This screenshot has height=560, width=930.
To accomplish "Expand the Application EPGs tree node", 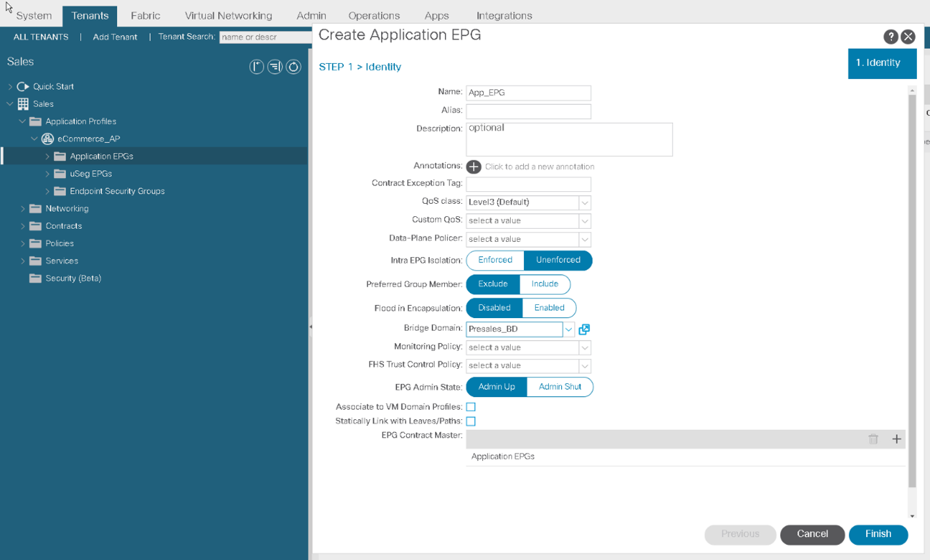I will 47,156.
